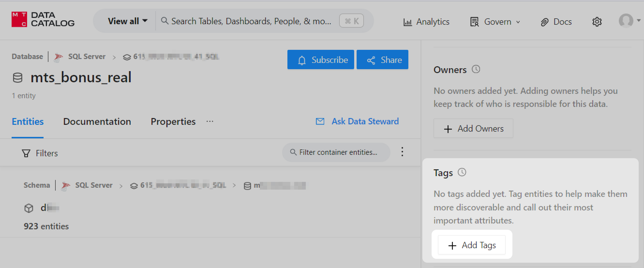Image resolution: width=644 pixels, height=268 pixels.
Task: Focus the Filter container entities field
Action: (338, 152)
